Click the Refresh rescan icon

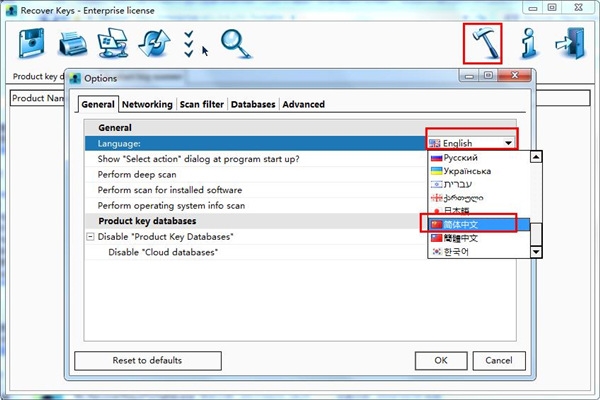(154, 43)
